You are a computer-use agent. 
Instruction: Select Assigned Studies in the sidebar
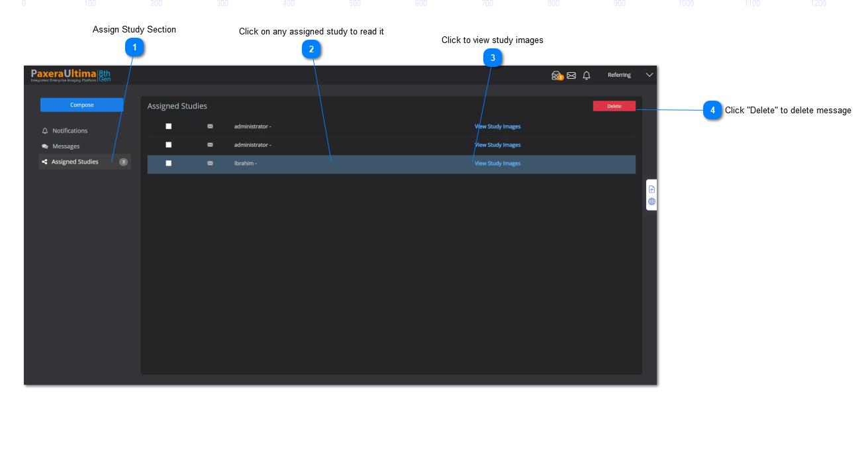[75, 162]
